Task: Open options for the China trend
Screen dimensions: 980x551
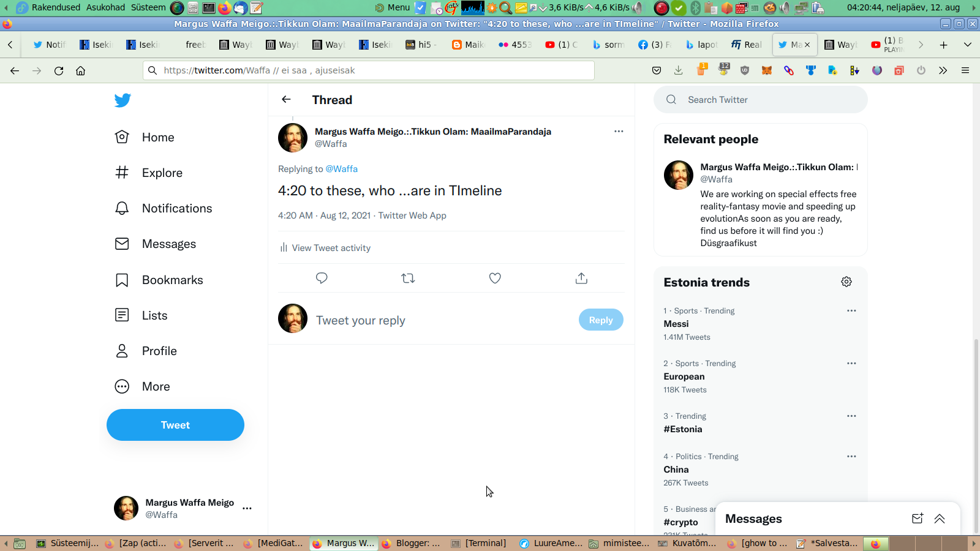Action: pos(851,456)
